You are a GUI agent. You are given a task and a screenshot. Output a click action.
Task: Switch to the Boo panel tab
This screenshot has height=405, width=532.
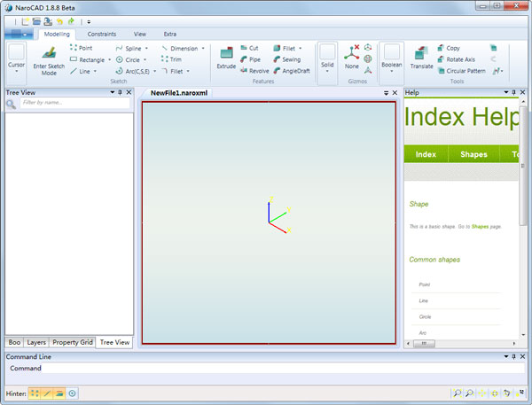pyautogui.click(x=14, y=343)
